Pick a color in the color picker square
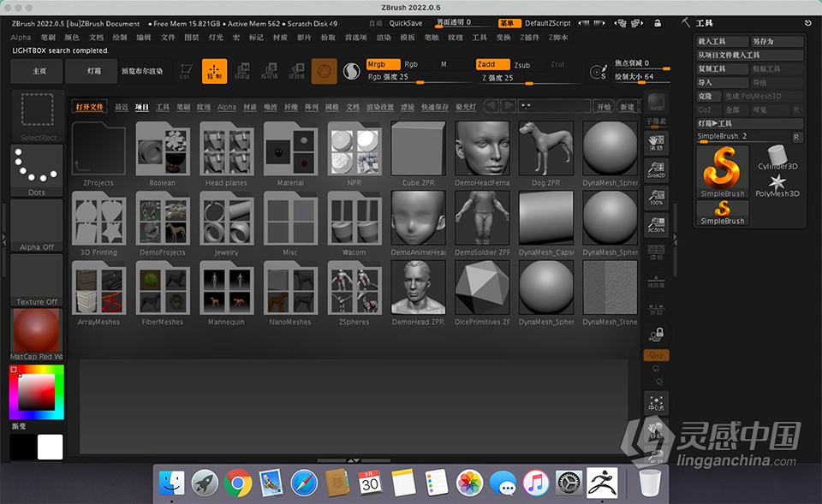The image size is (822, 504). (37, 392)
